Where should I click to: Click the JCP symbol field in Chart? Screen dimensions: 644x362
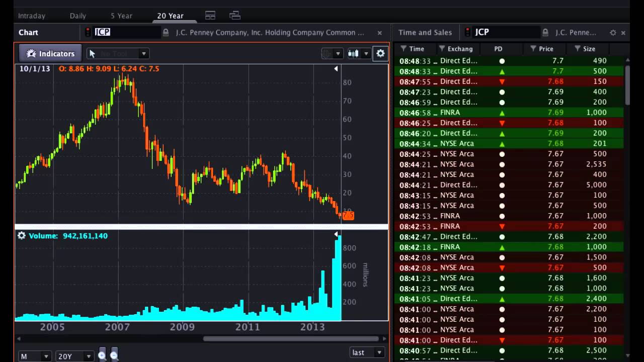click(127, 32)
